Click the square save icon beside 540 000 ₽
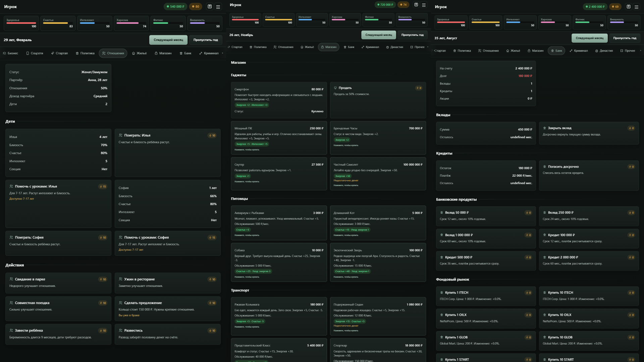Screen dimensions: 644x362 210,6
